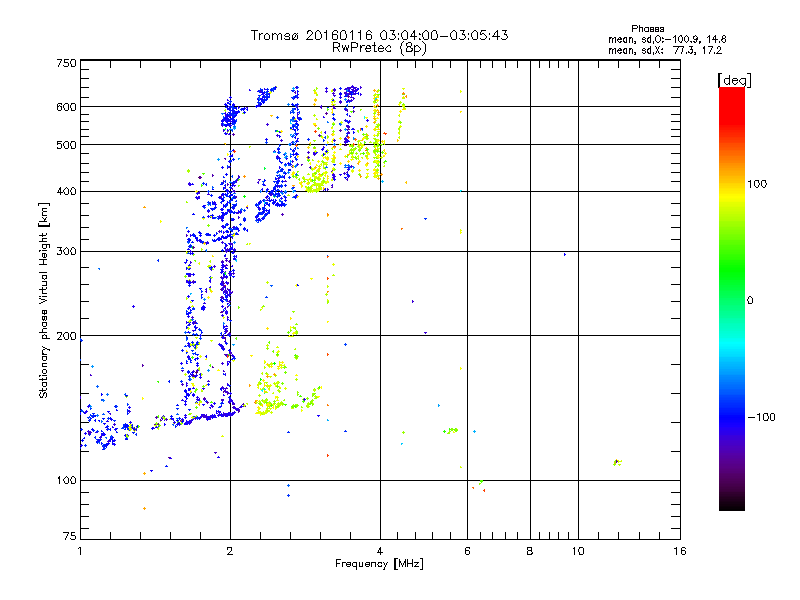Click the '4' frequency tick label
Screen dimensions: 800x600
[380, 551]
